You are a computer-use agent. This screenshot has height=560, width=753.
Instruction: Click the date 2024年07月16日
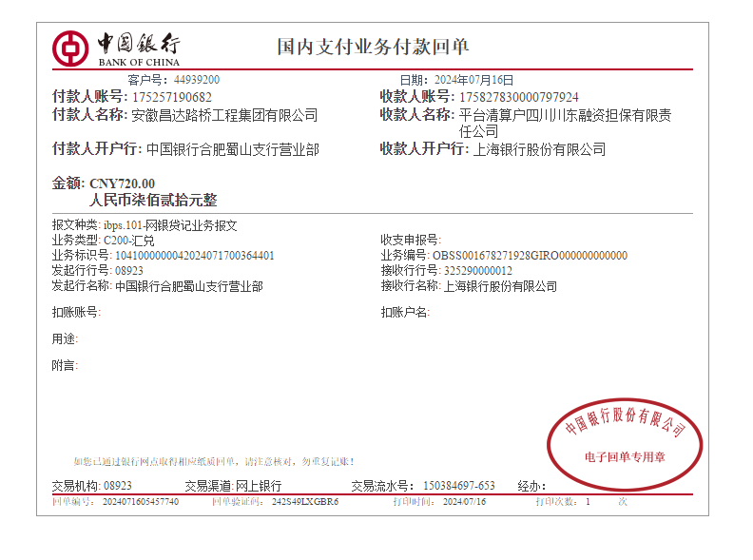(x=471, y=80)
